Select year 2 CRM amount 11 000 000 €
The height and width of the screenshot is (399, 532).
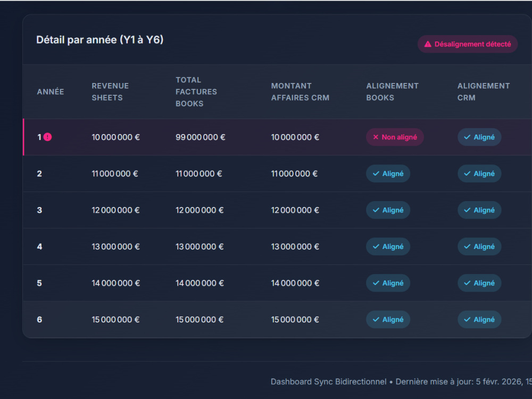pyautogui.click(x=294, y=174)
